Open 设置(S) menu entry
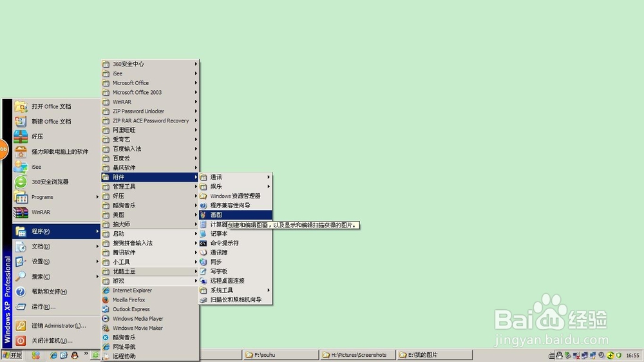Image resolution: width=644 pixels, height=362 pixels. (x=56, y=262)
